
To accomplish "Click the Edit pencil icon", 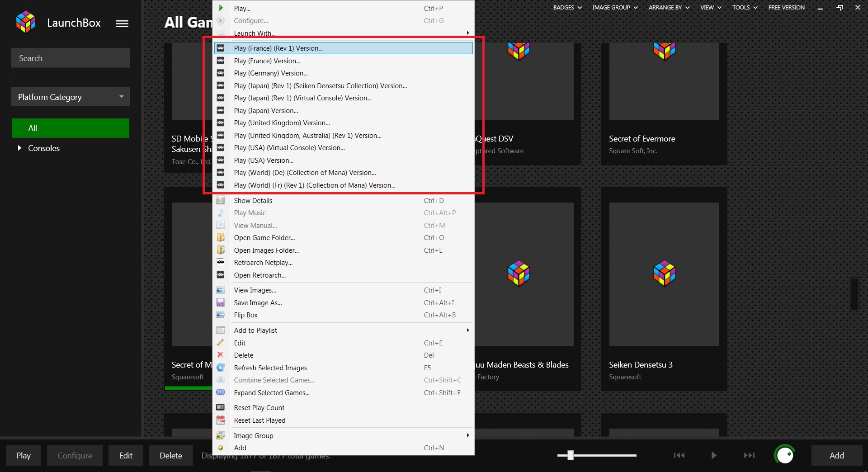I will coord(221,343).
